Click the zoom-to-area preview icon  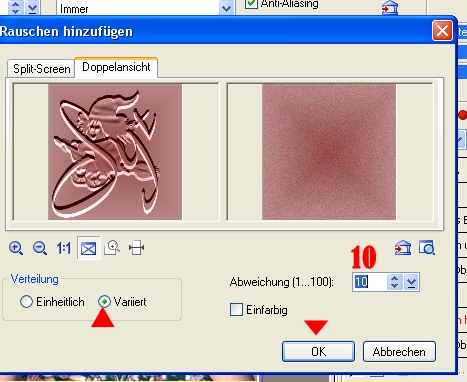click(x=112, y=248)
